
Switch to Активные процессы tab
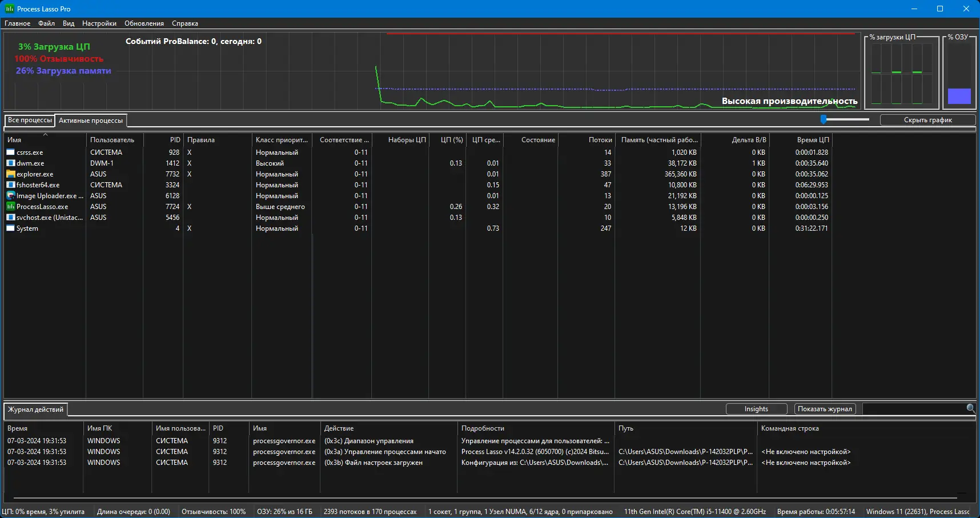91,121
